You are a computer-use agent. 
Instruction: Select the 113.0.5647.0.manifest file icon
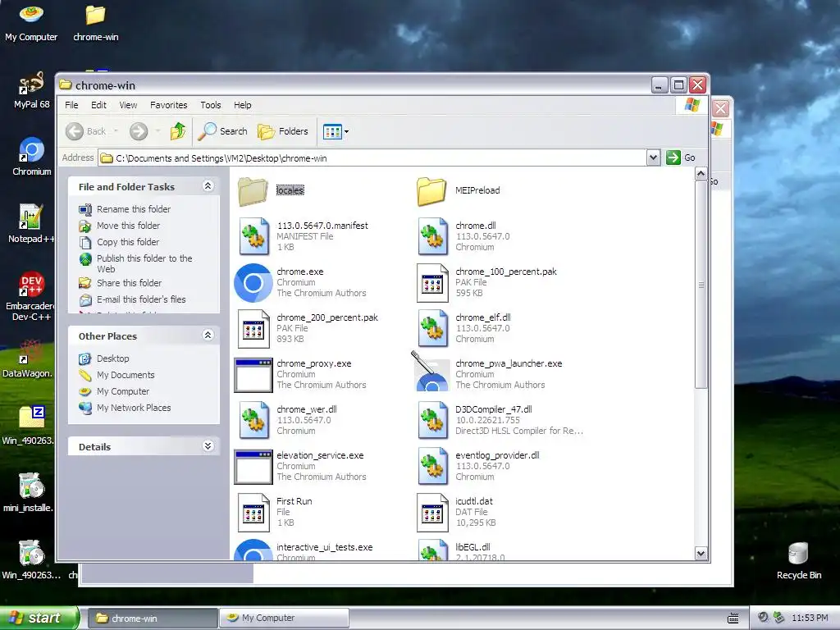(x=254, y=236)
